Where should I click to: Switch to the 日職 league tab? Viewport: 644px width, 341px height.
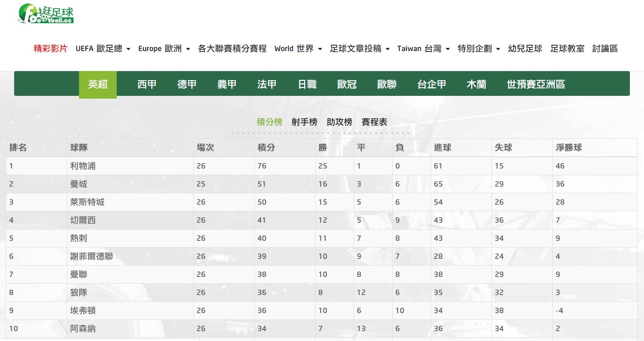307,84
